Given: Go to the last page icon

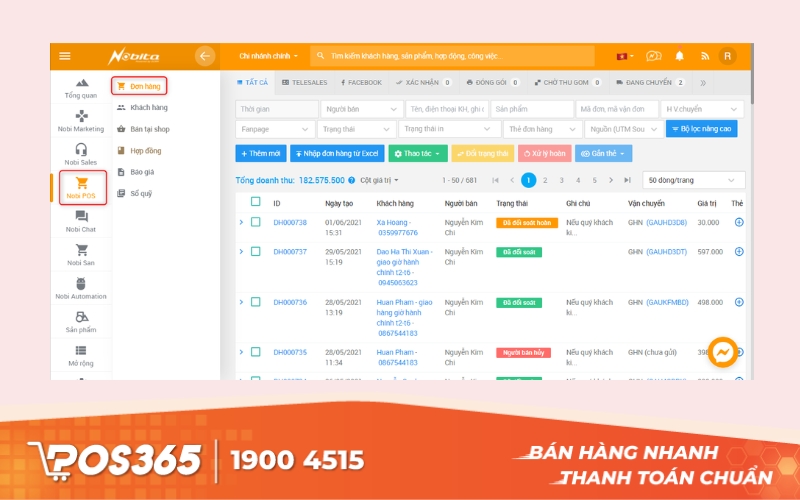Looking at the screenshot, I should [x=628, y=180].
